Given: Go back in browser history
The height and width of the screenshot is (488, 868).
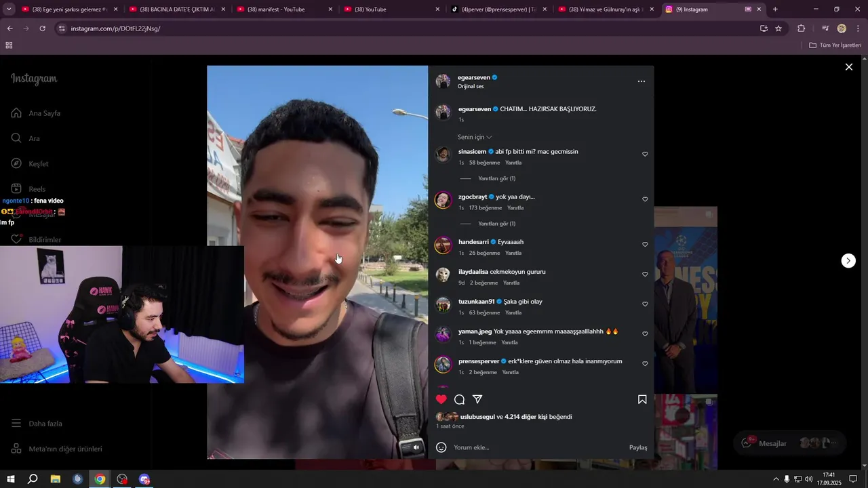Looking at the screenshot, I should (x=9, y=28).
